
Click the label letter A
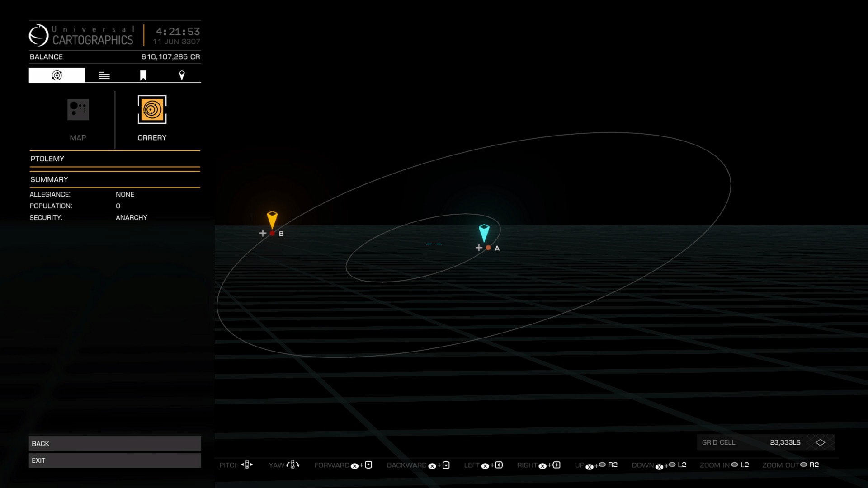pyautogui.click(x=497, y=248)
